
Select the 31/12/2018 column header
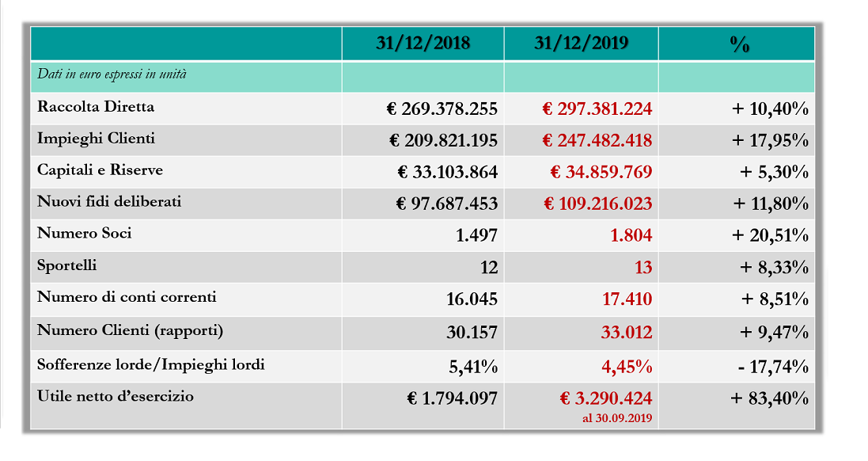(423, 43)
